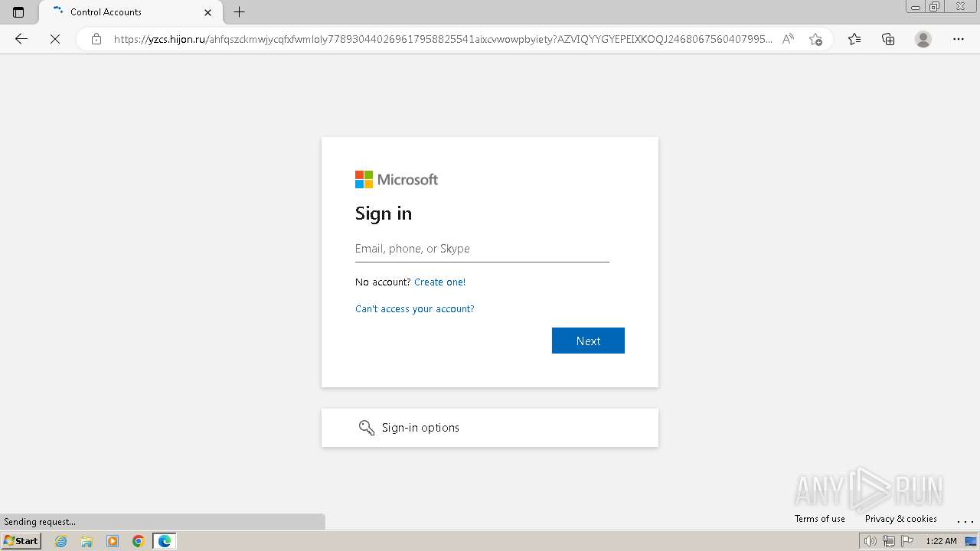Go back to the previous page
Screen dimensions: 980x551
21,39
